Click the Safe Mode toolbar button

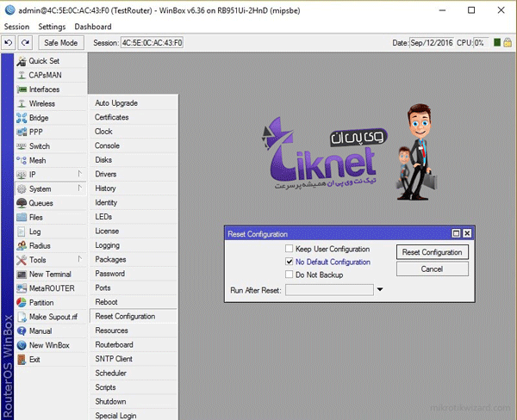pos(60,42)
